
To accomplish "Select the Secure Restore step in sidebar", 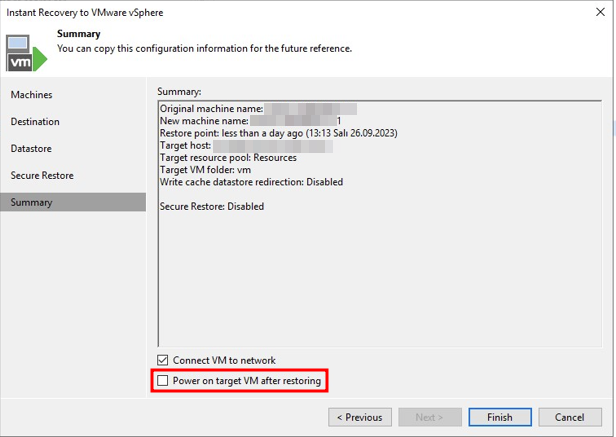I will pos(42,176).
